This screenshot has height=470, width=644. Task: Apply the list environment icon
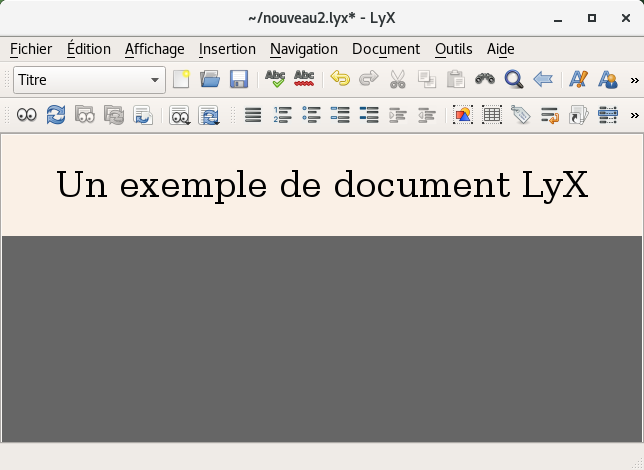click(x=340, y=115)
